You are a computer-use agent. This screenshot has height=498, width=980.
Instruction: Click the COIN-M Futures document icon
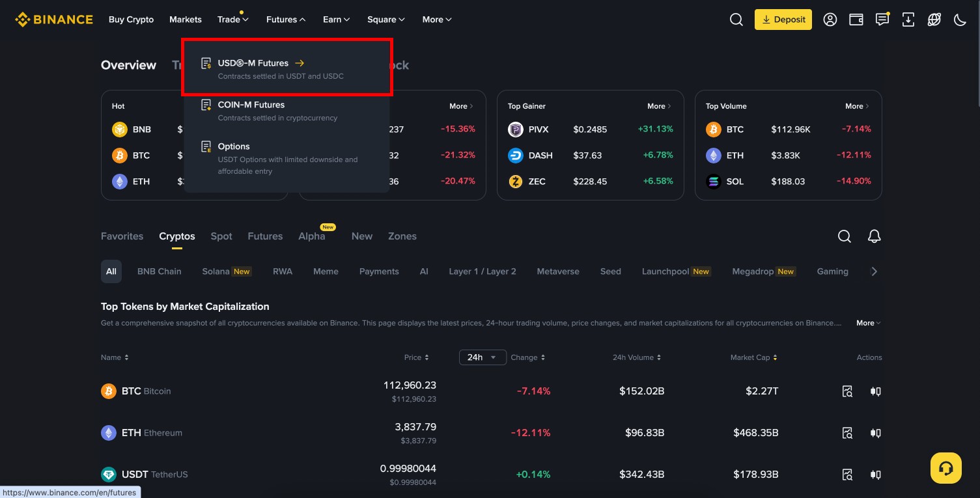coord(206,105)
